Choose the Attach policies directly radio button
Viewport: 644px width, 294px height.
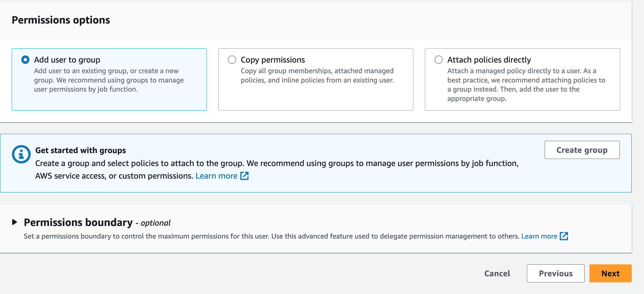[438, 60]
